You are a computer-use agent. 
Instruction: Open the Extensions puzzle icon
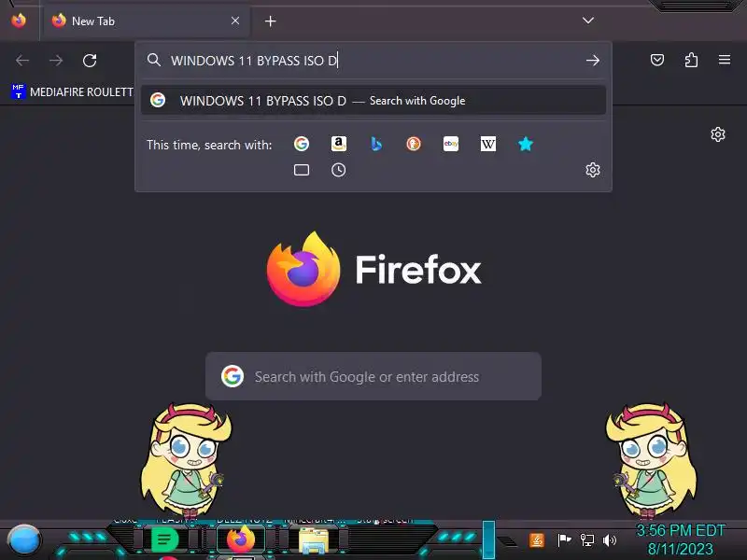tap(691, 60)
